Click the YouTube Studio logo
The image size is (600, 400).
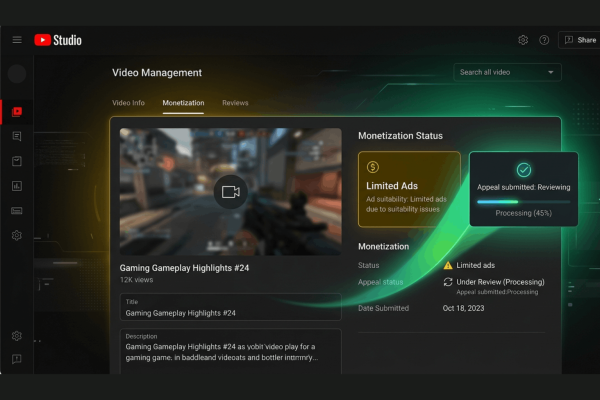[x=58, y=40]
